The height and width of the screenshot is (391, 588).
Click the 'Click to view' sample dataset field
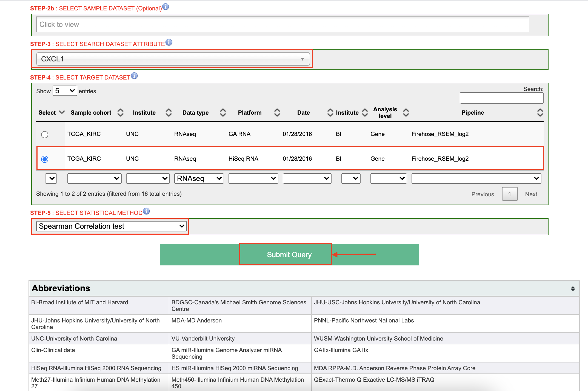(282, 24)
